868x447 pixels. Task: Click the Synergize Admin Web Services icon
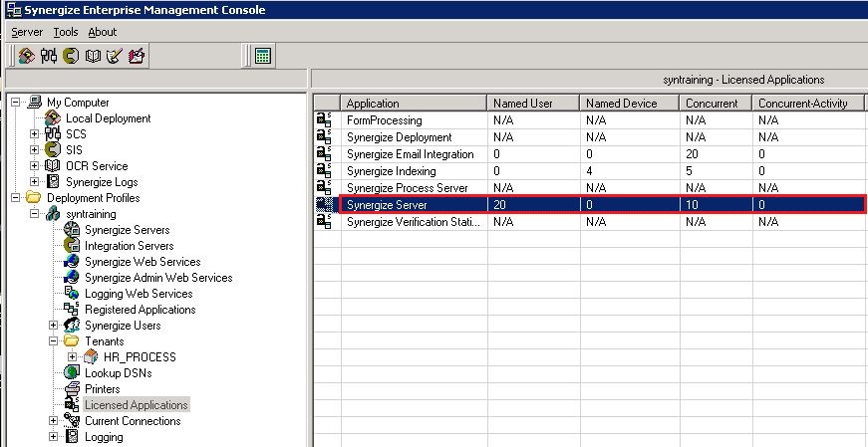click(72, 277)
